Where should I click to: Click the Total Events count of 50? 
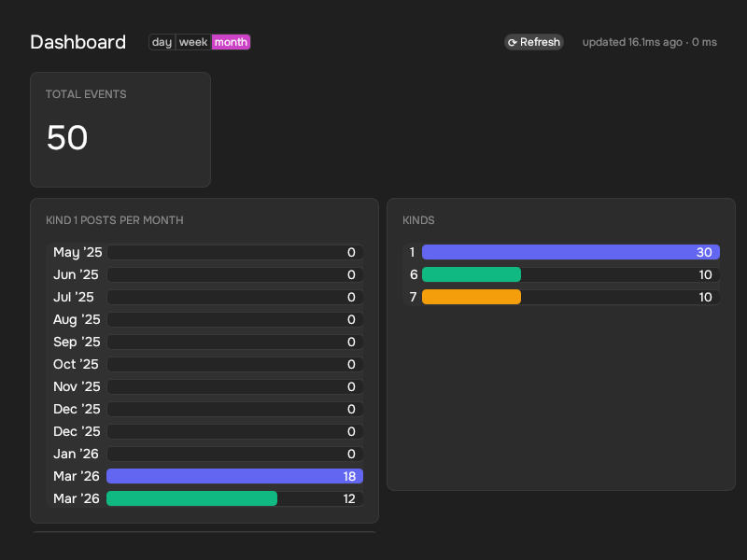[x=67, y=138]
